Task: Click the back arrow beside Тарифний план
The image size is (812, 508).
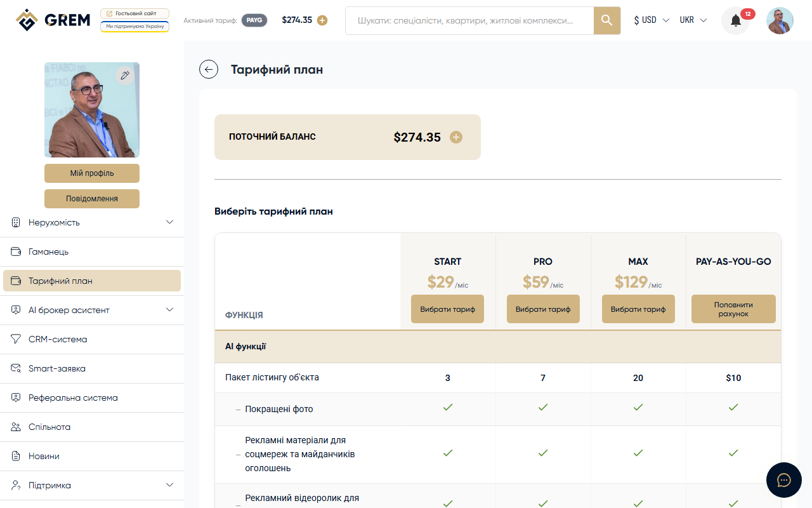Action: (209, 69)
